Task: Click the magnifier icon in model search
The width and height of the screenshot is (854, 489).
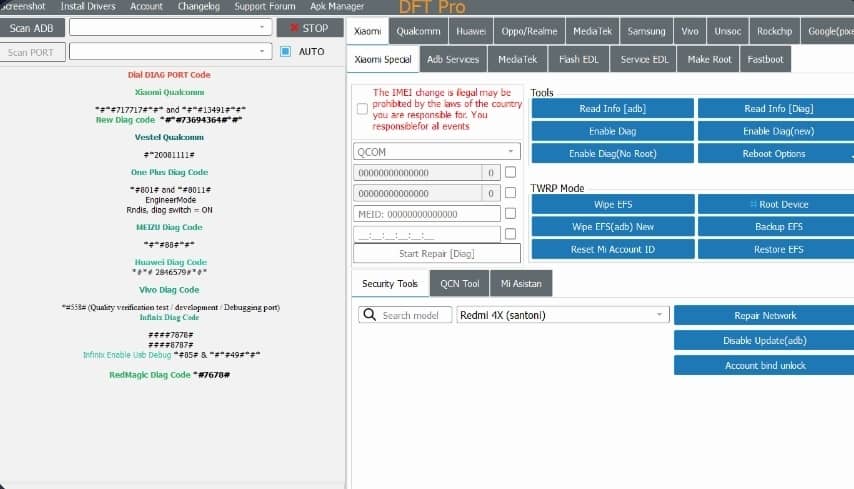Action: (369, 315)
